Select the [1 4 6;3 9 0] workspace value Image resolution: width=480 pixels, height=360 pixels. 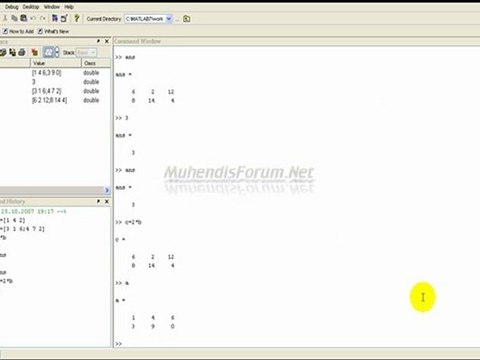(47, 73)
